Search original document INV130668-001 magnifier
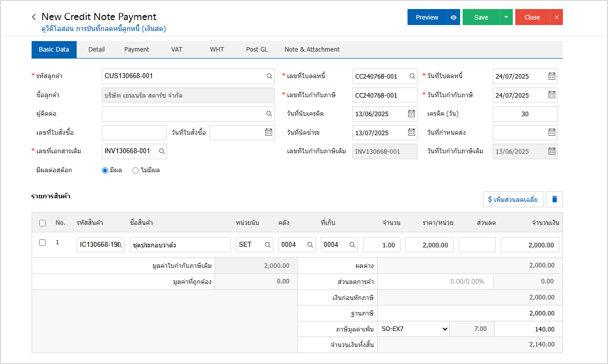This screenshot has height=364, width=608. click(161, 151)
